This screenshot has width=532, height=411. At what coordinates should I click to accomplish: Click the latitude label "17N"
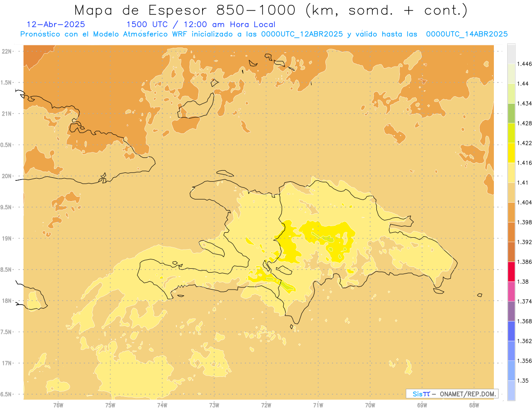8,363
